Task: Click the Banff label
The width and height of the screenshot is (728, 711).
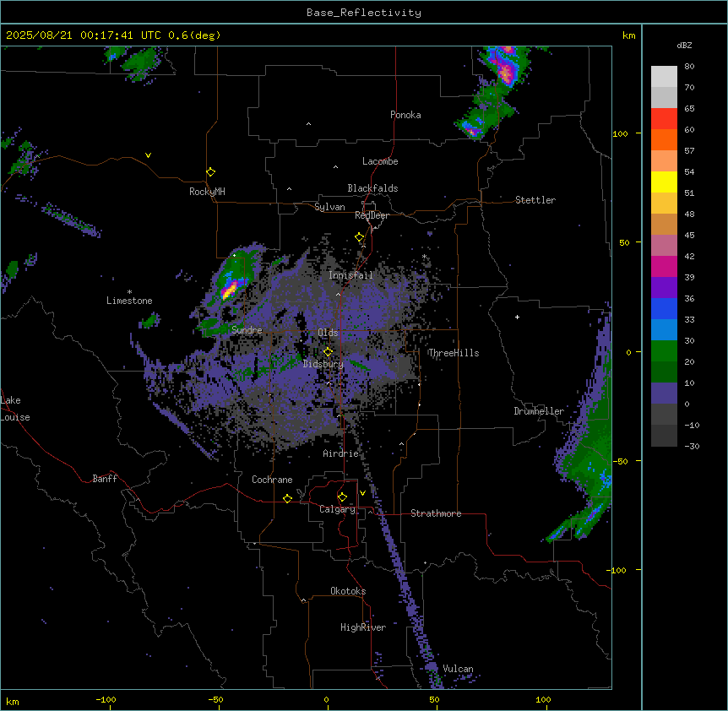Action: [x=105, y=479]
